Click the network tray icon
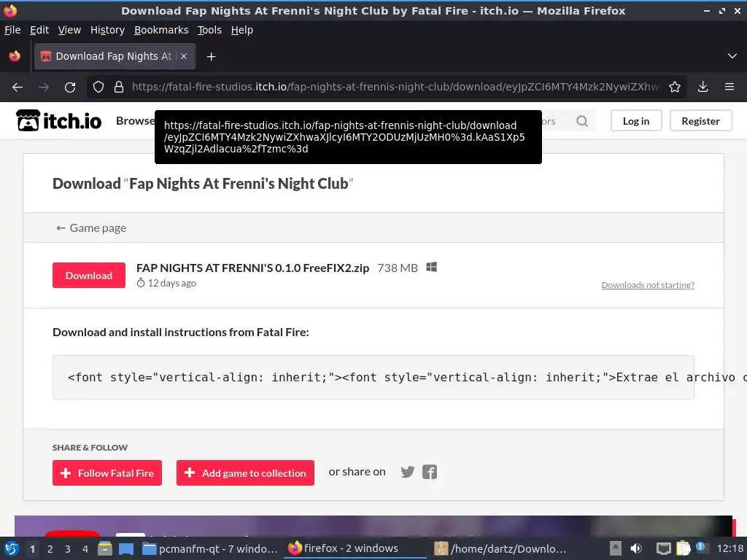Viewport: 747px width, 560px height. [x=663, y=548]
